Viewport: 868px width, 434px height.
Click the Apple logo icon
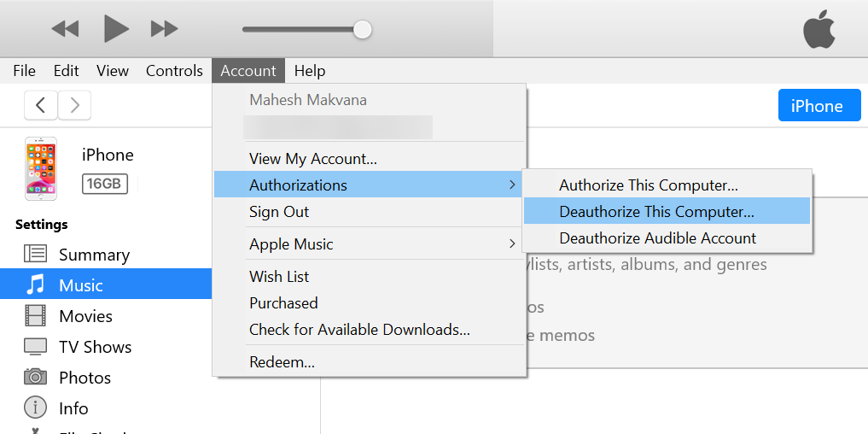point(818,29)
